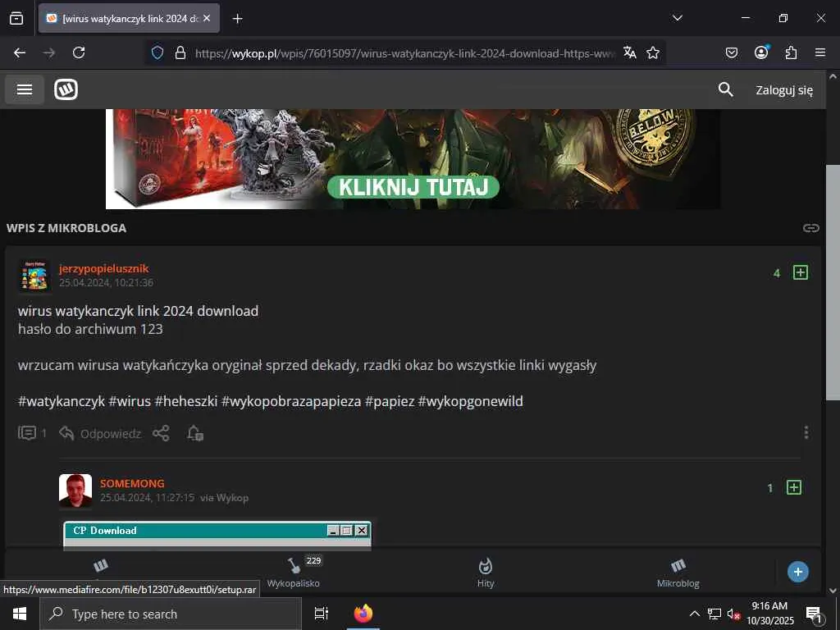Open jerzypopielusznik avatar thumbnail
The image size is (840, 630).
pos(34,276)
